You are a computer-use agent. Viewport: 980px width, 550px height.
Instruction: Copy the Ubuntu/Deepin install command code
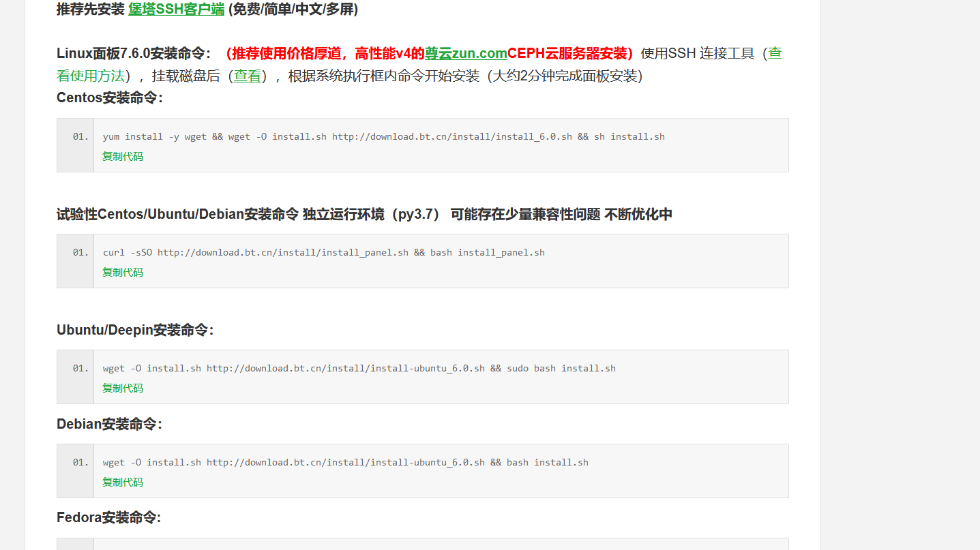pyautogui.click(x=122, y=388)
